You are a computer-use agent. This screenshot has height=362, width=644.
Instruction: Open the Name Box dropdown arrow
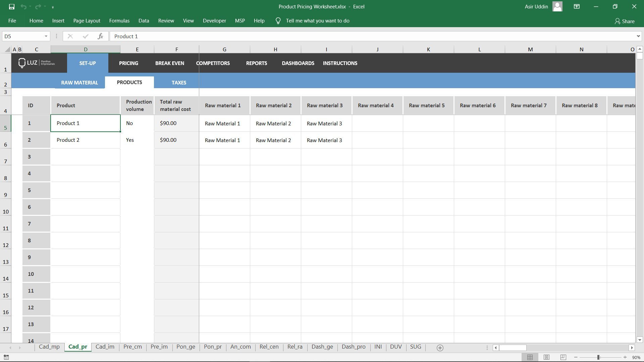click(46, 36)
